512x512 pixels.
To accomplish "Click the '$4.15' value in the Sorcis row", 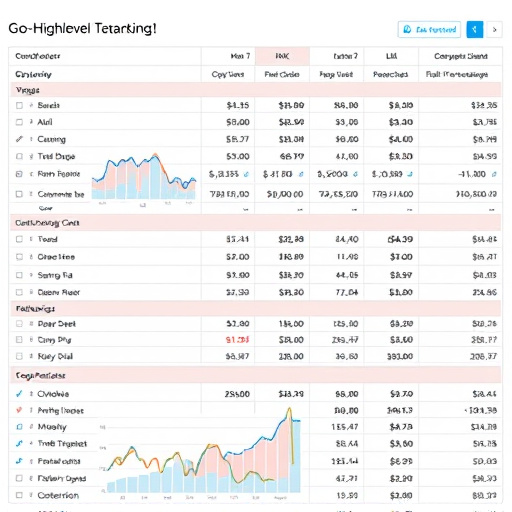I will tap(238, 106).
